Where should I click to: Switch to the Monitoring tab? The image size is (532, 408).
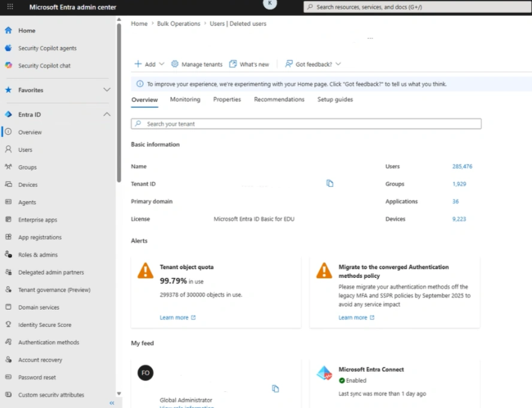pos(185,99)
